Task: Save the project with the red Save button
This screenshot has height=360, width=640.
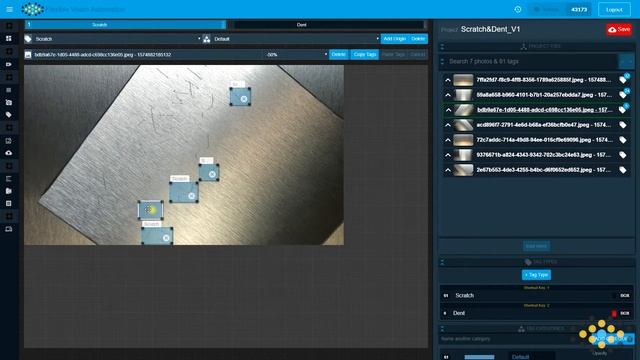Action: pyautogui.click(x=619, y=29)
